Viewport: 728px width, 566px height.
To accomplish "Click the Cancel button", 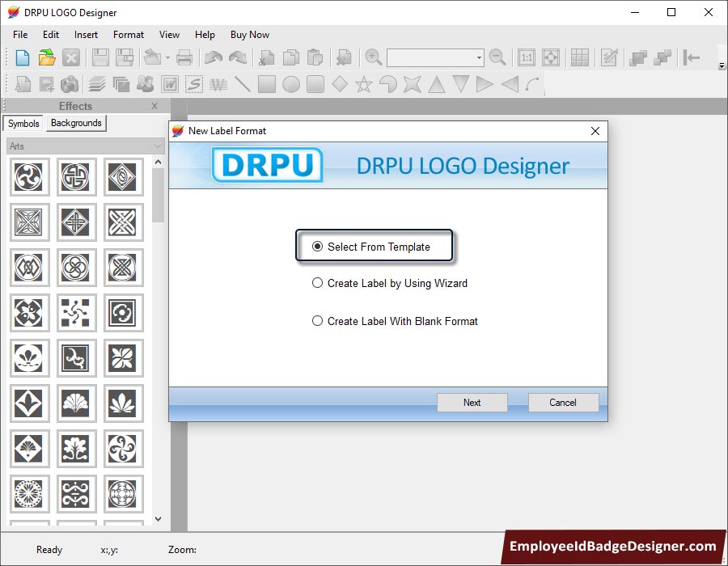I will (563, 402).
